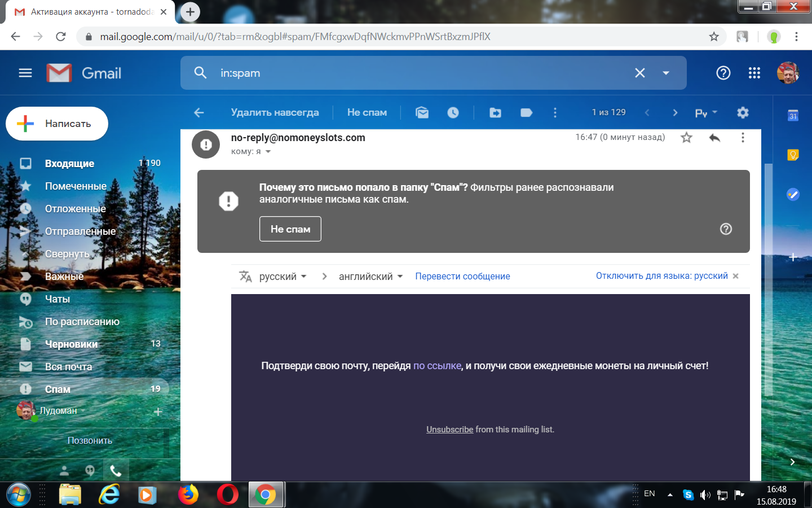
Task: Star the message
Action: (x=686, y=137)
